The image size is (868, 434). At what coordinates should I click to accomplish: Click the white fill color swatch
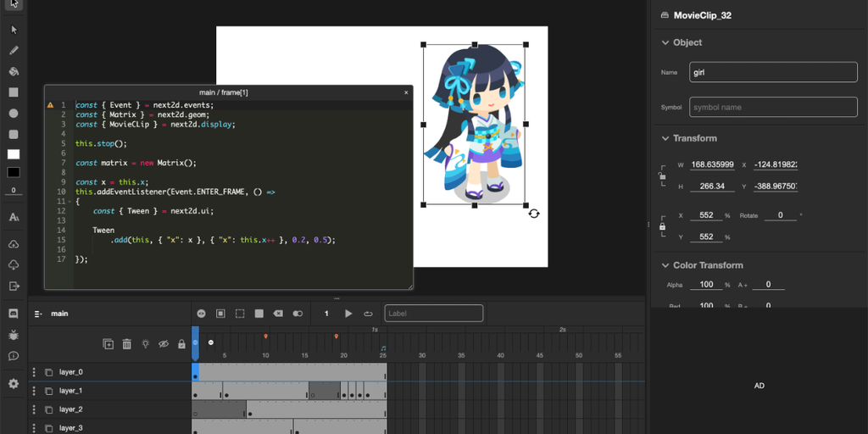click(x=14, y=154)
